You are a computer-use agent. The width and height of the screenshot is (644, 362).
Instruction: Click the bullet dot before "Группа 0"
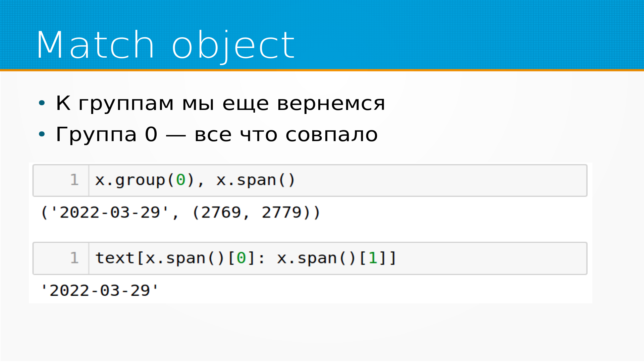coord(42,134)
